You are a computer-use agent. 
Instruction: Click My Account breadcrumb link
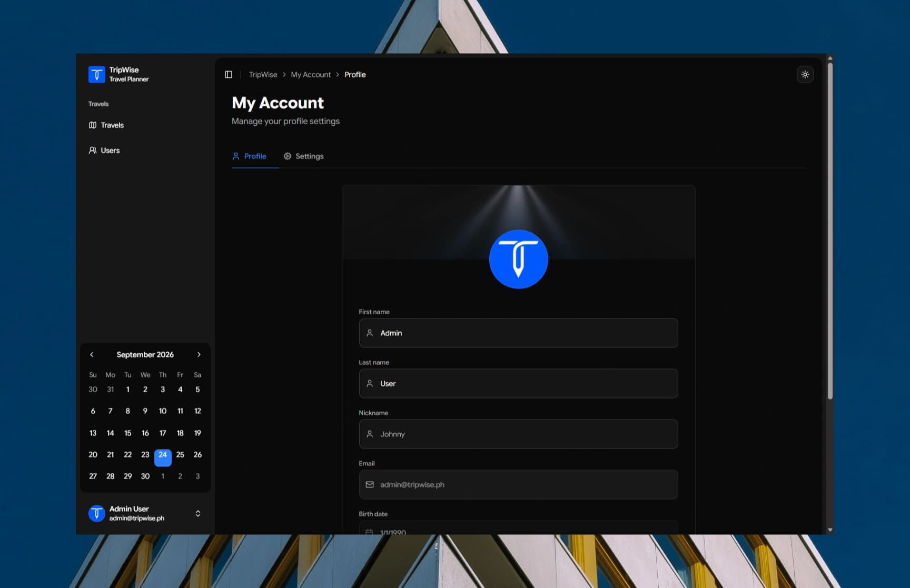[x=311, y=75]
